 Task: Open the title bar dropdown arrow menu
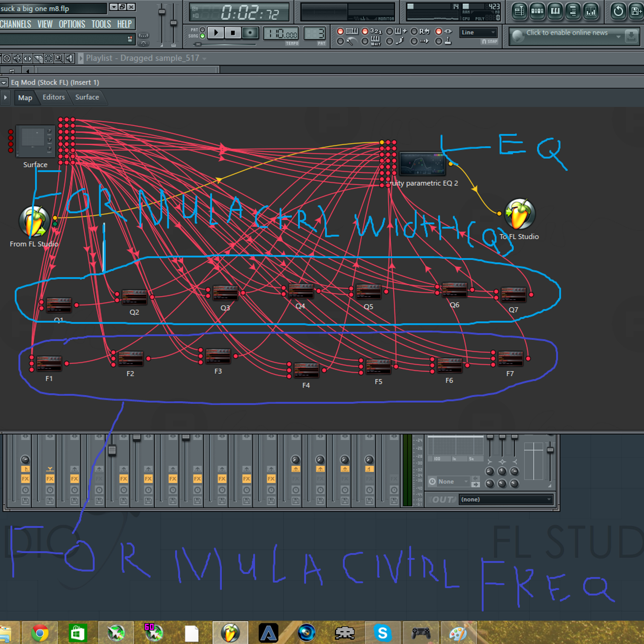(114, 7)
